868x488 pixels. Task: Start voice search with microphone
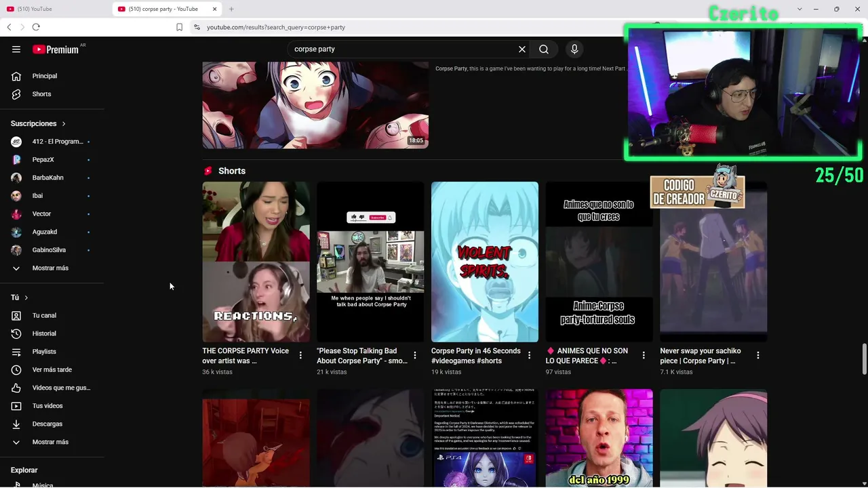(574, 49)
